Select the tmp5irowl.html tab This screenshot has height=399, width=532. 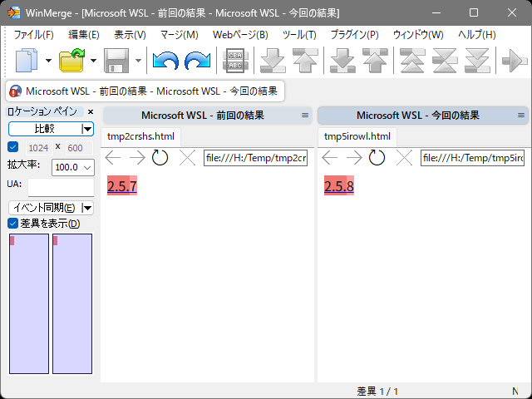[x=357, y=136]
